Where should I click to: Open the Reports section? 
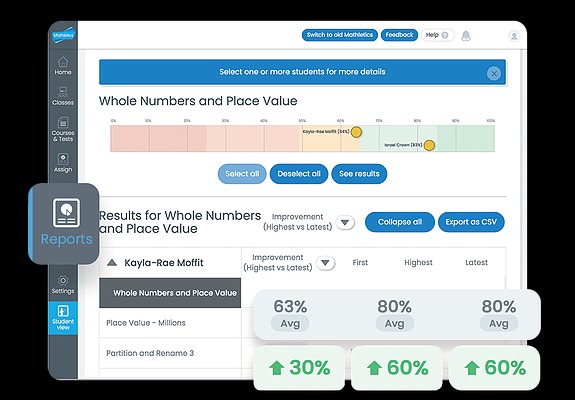[65, 223]
